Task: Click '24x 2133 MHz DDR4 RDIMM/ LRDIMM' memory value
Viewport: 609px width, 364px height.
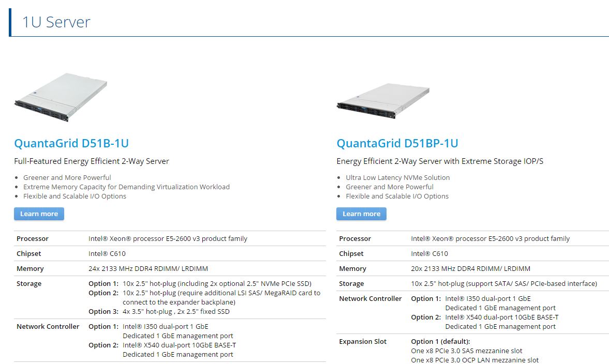Action: coord(148,268)
